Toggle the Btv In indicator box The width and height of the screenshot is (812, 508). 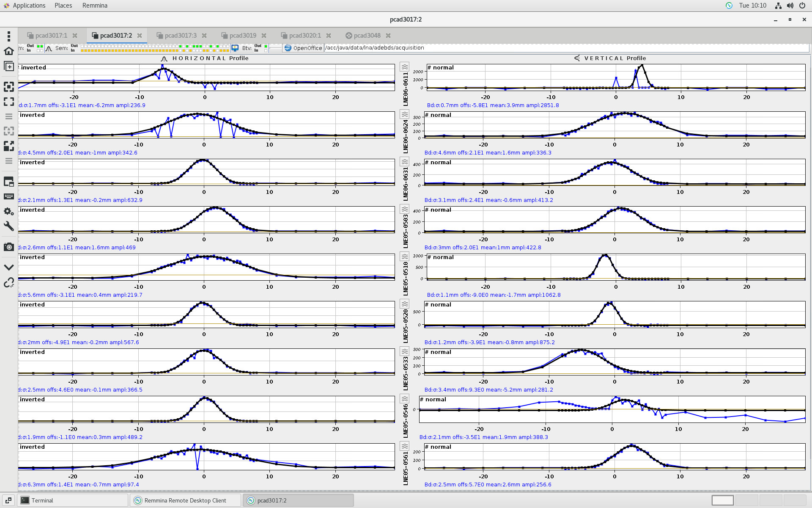[x=266, y=50]
